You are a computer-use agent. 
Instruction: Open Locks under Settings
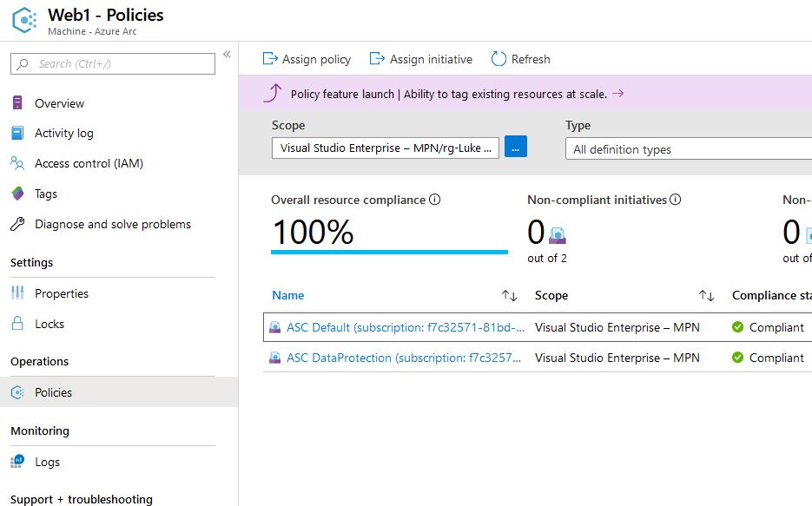pyautogui.click(x=50, y=324)
